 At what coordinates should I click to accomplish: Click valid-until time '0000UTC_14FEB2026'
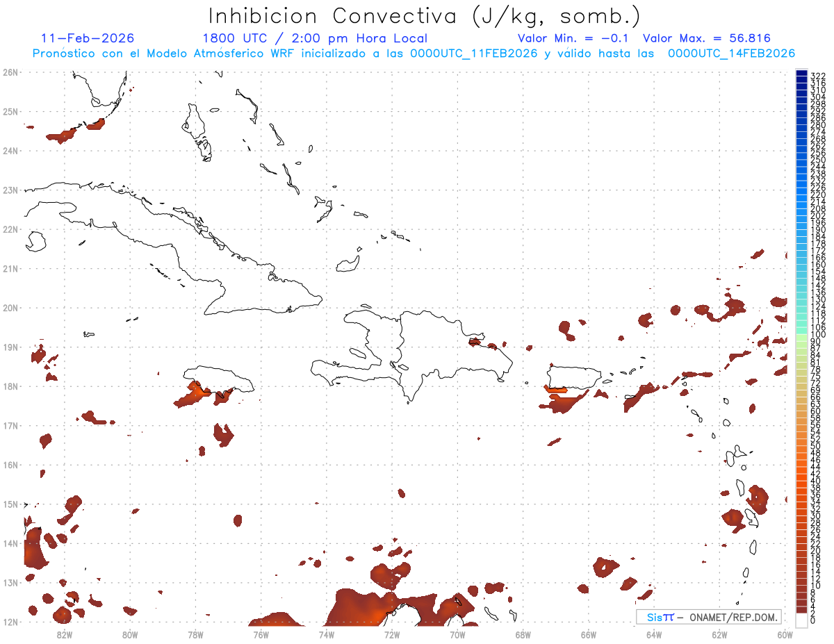(x=731, y=53)
